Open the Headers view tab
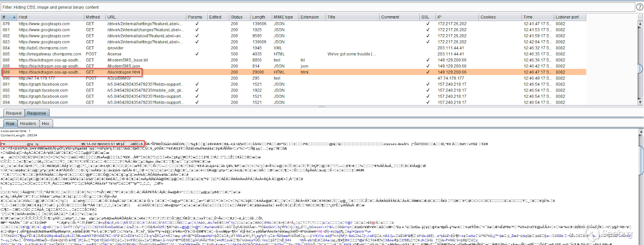This screenshot has height=245, width=644. tap(28, 124)
